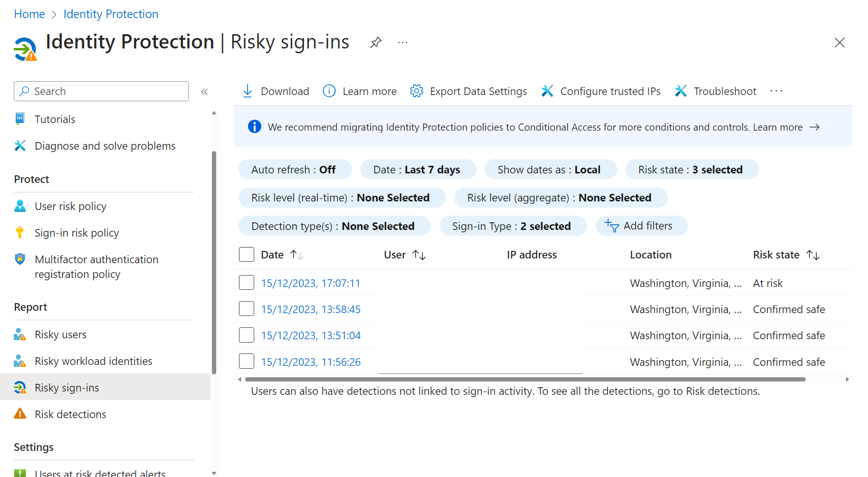Tick the checkbox for 13:58:45 entry
868x477 pixels.
tap(247, 309)
